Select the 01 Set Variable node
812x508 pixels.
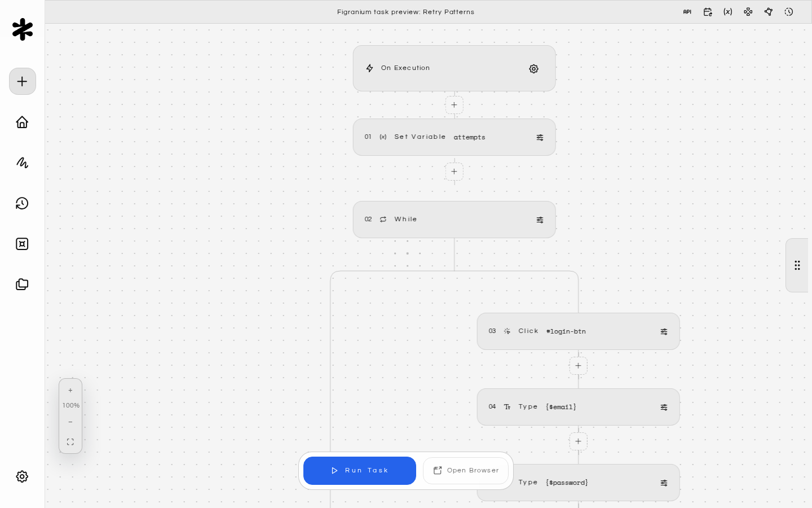click(454, 137)
